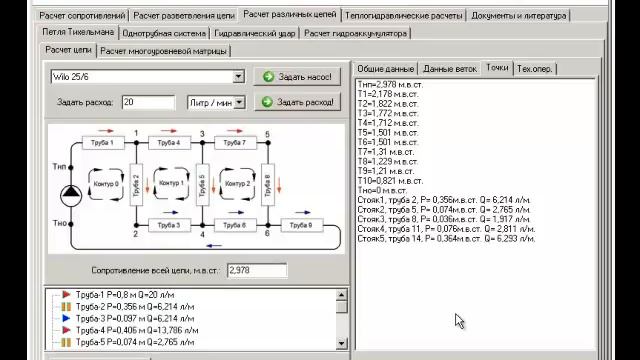Click the orange bars icon of Труба-5

(66, 342)
